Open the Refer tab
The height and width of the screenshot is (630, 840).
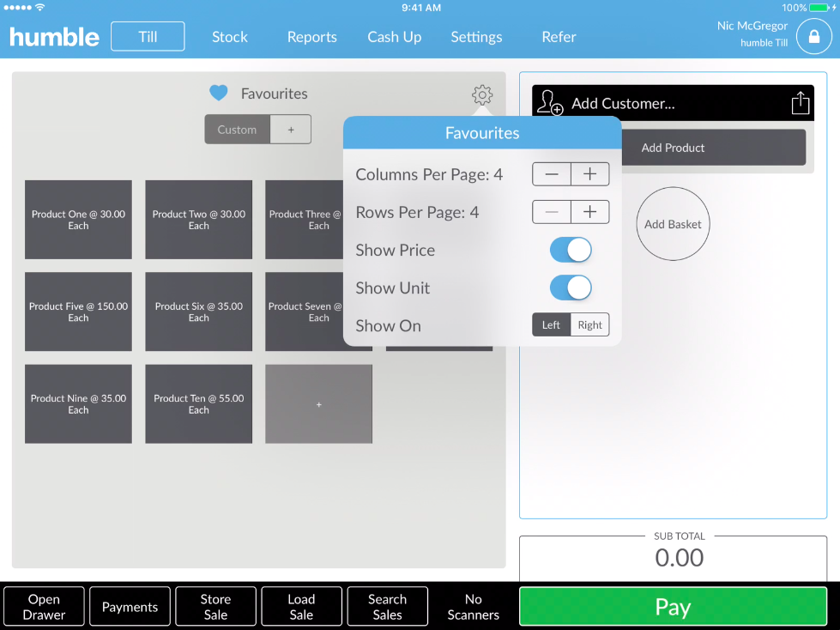[559, 37]
